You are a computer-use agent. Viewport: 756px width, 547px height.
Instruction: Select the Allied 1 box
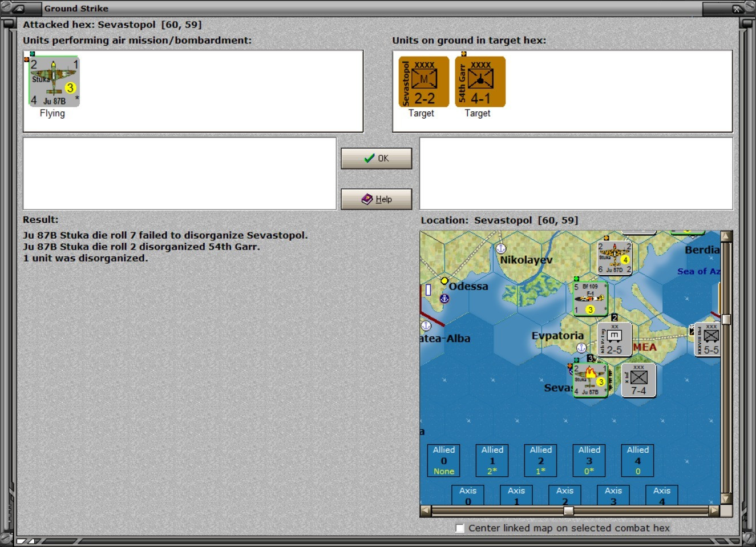click(492, 460)
